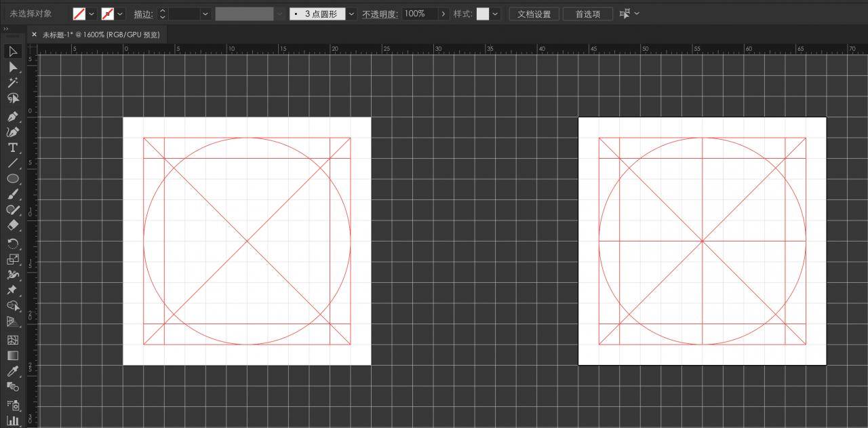Click the 首选项 button

(x=588, y=14)
